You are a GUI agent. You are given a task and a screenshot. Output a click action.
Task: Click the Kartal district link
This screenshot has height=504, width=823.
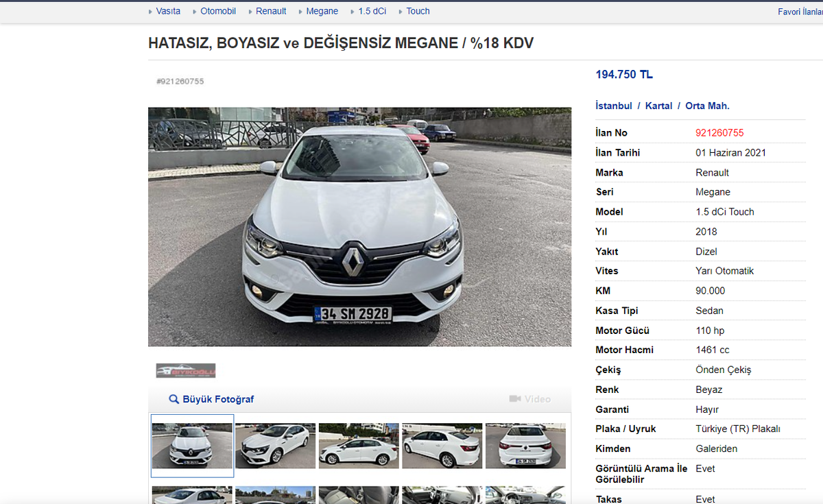point(658,106)
